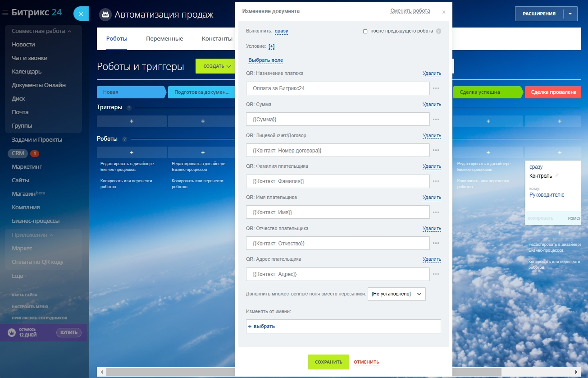Add a trigger in the Новая stage
The width and height of the screenshot is (588, 378).
132,121
